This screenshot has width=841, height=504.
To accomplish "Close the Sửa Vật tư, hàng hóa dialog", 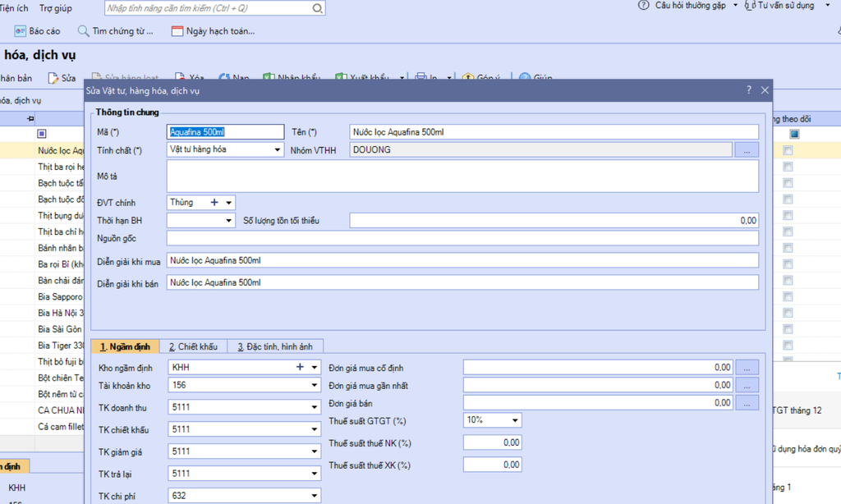I will pos(765,90).
